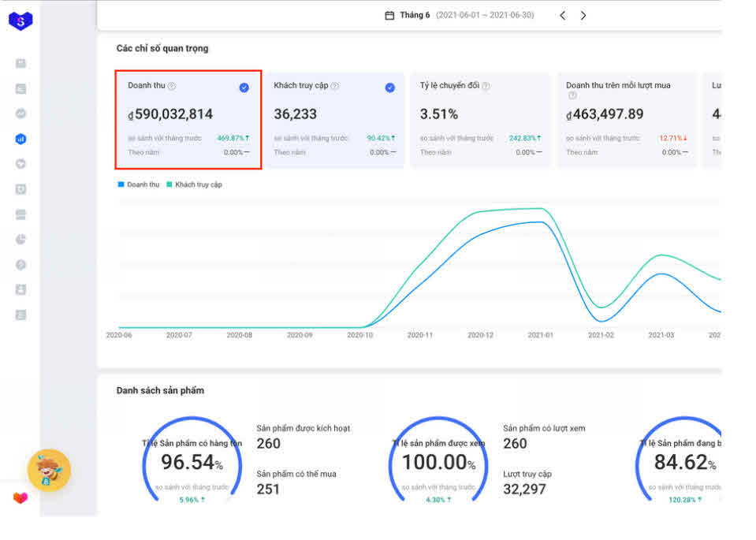Select the Tỷ lệ chuyển đổi metric card

tap(481, 120)
